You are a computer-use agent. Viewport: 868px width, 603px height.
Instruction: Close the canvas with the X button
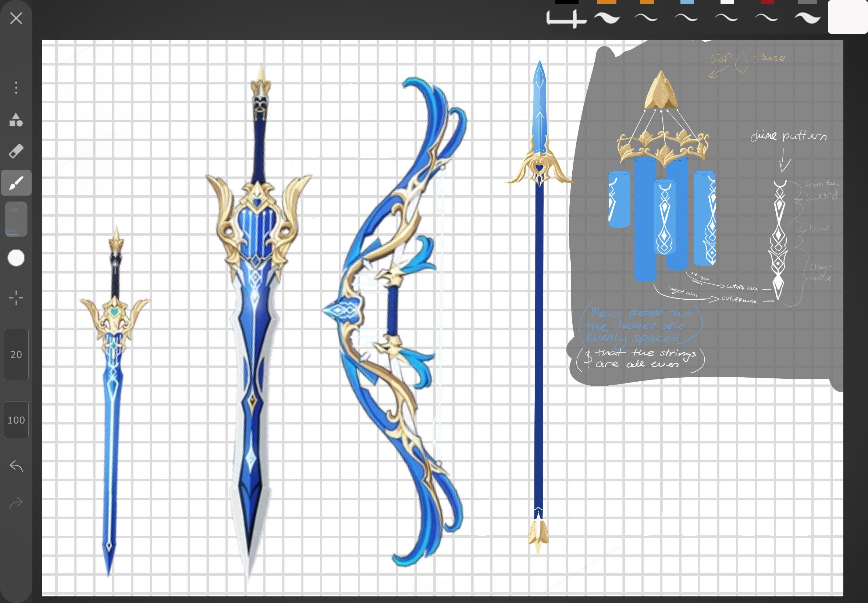(16, 18)
